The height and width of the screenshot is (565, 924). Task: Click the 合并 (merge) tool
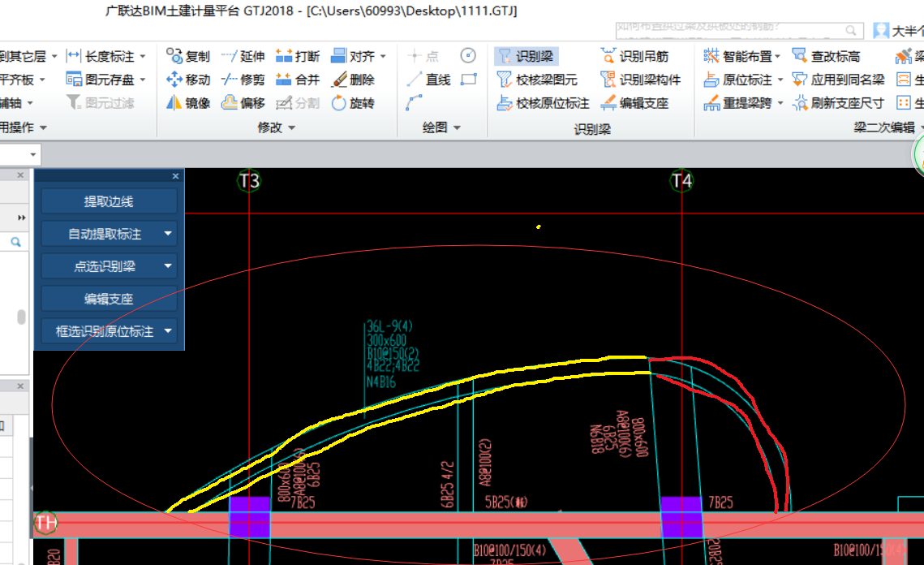click(x=298, y=80)
